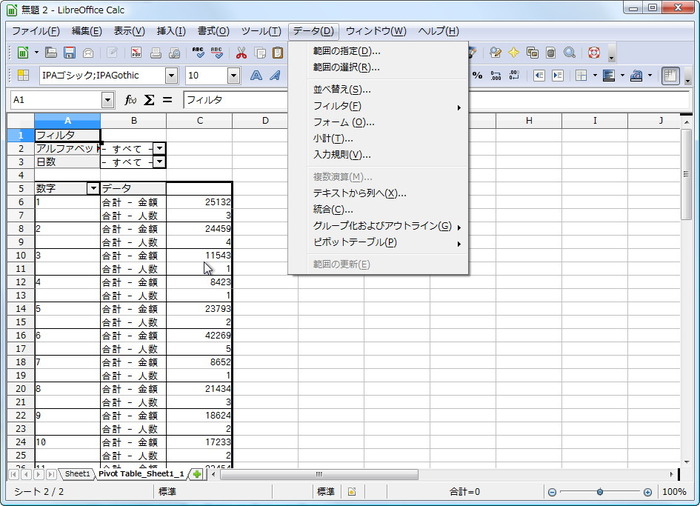Click the Print icon in toolbar

pyautogui.click(x=155, y=53)
